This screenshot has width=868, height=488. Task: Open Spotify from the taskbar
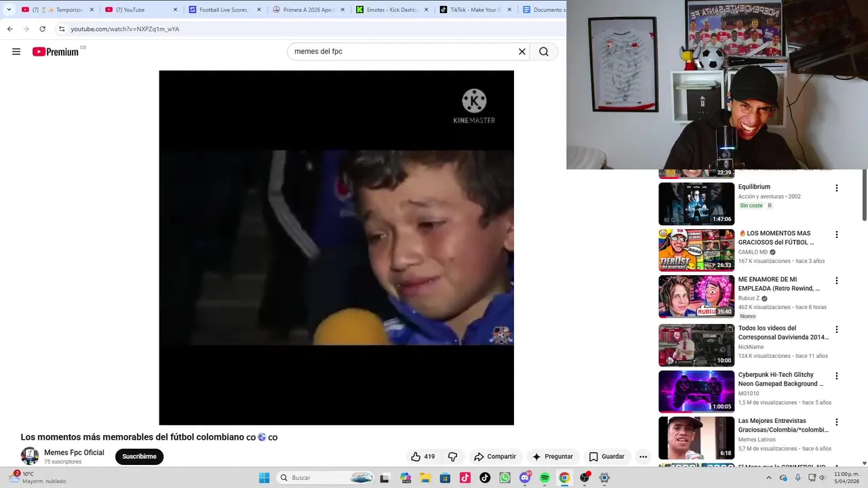click(x=545, y=478)
